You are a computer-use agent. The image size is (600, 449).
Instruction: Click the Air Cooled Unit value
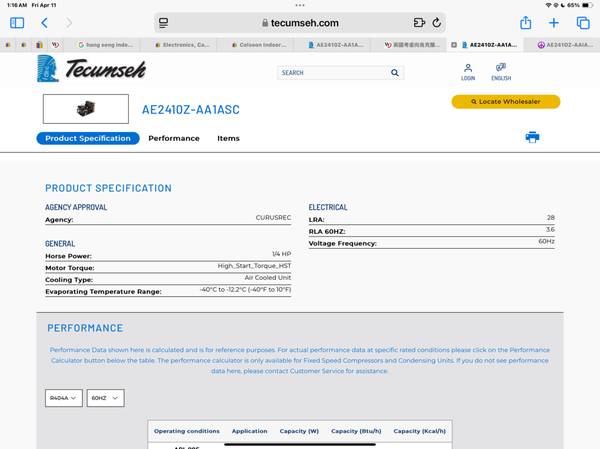(268, 278)
